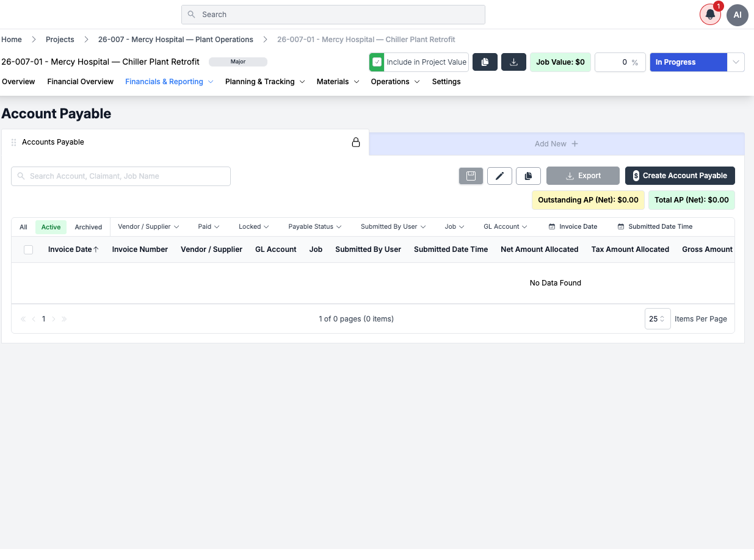754x560 pixels.
Task: Select the Active filter
Action: [x=51, y=227]
